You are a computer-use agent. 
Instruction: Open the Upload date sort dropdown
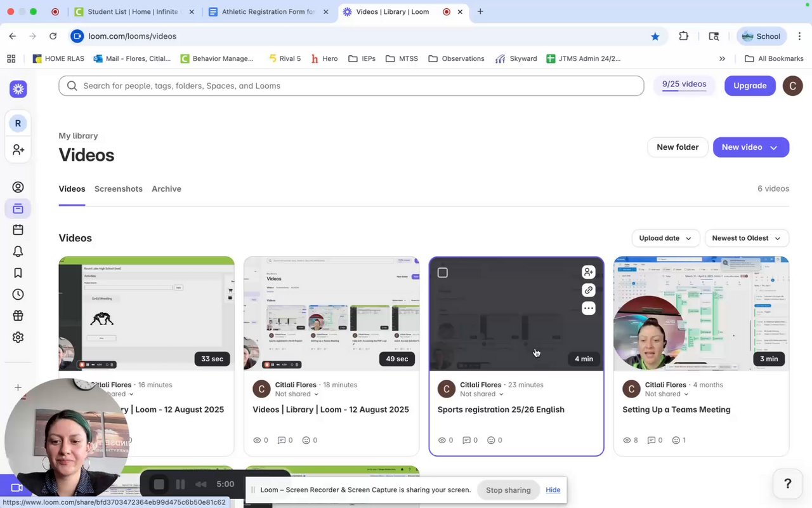(x=665, y=238)
